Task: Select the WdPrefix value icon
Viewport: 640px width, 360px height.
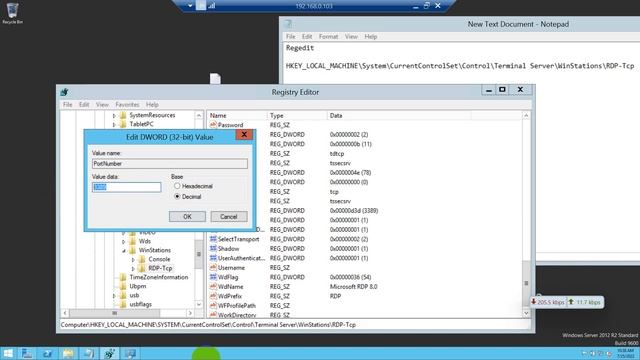Action: (213, 296)
